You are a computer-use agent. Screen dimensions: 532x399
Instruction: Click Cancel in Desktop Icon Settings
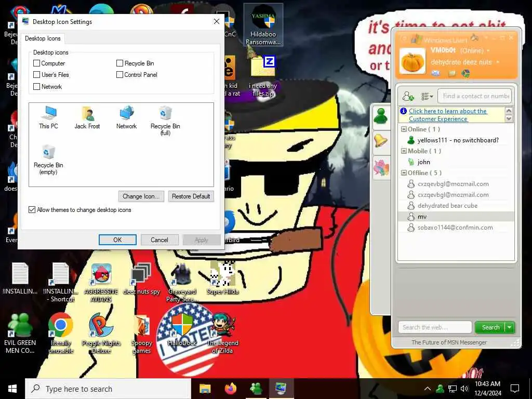click(x=159, y=240)
